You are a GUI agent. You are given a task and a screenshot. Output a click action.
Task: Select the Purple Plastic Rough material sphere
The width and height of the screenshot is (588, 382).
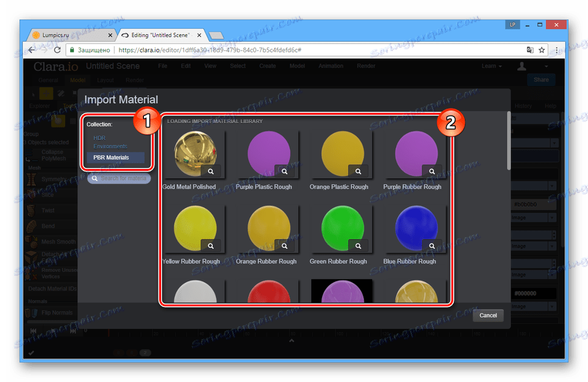coord(269,153)
